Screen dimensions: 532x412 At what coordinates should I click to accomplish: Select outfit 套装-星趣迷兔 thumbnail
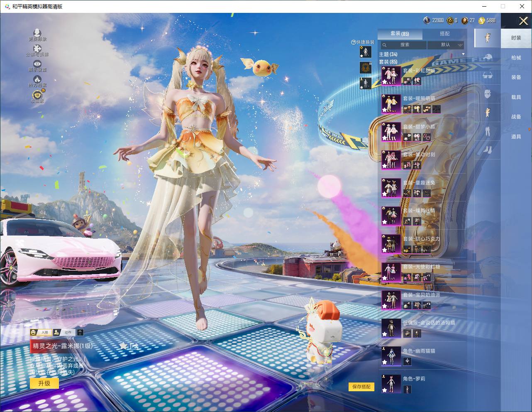point(391,188)
